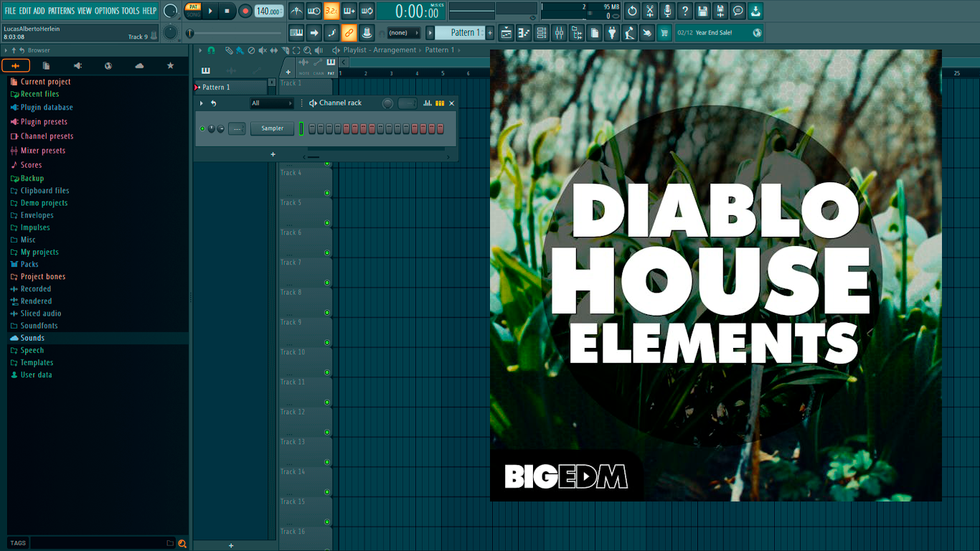Click the metronome icon
This screenshot has width=980, height=551.
coord(296,11)
